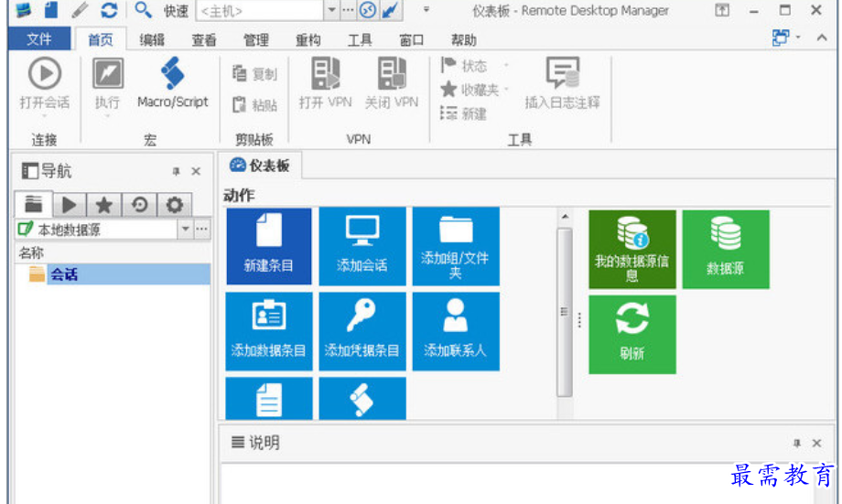Screen dimensions: 842x504
Task: Click the quick connect host input field
Action: 260,10
